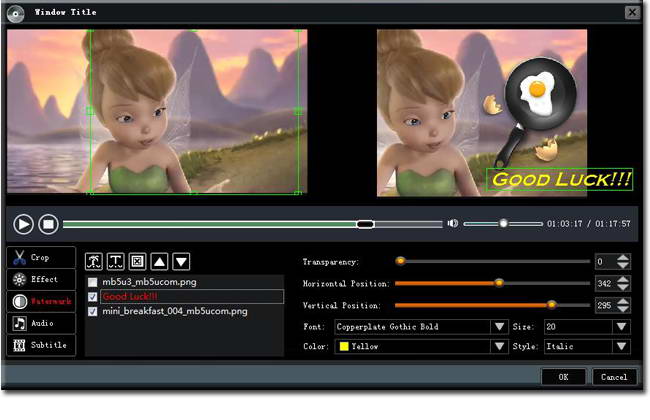Switch to the Audio tab
650x420 pixels.
point(41,323)
